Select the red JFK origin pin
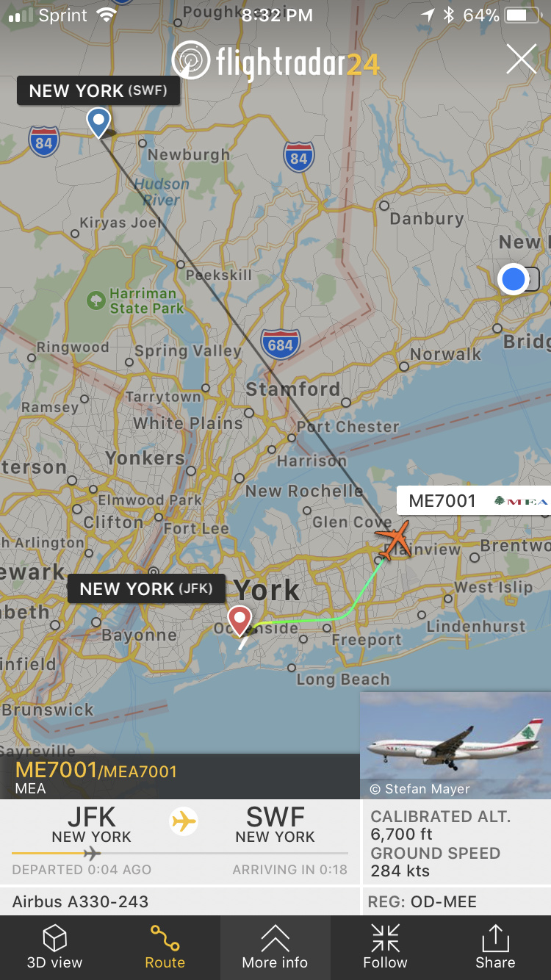 [x=240, y=621]
